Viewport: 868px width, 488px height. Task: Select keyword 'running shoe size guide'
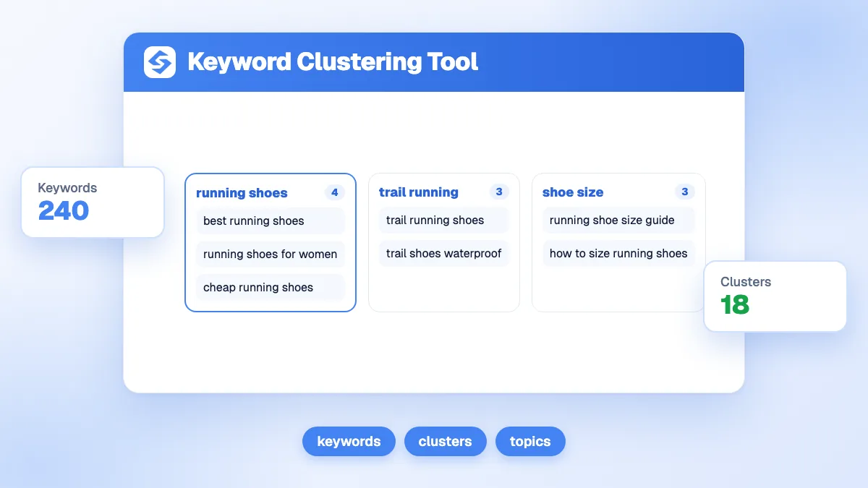[618, 221]
